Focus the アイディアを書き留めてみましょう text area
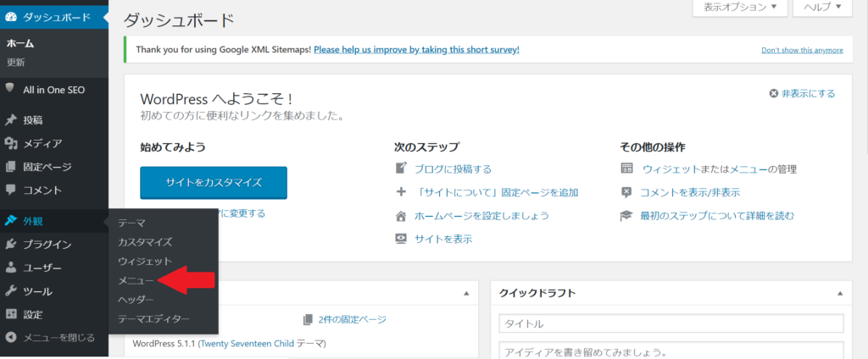This screenshot has height=359, width=868. click(671, 351)
